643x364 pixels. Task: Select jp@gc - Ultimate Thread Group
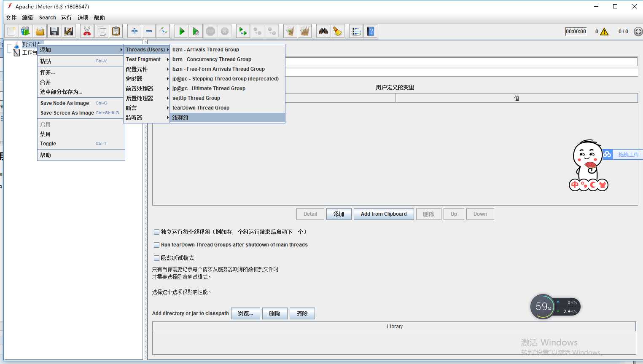coord(228,88)
